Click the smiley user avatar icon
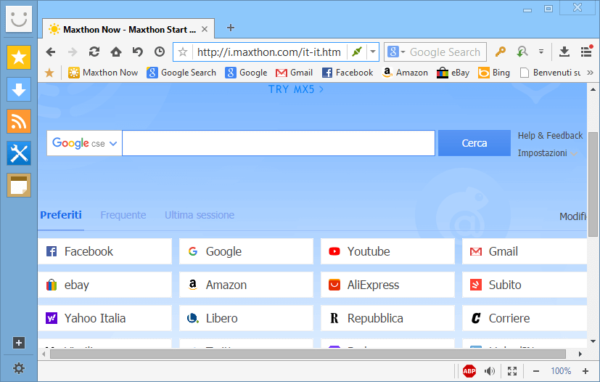The height and width of the screenshot is (382, 600). [19, 18]
